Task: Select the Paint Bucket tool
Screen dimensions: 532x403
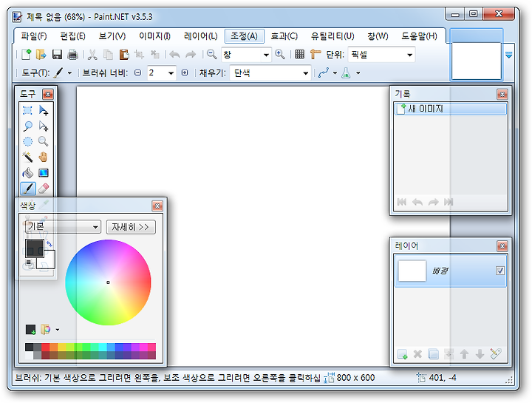Action: pos(27,173)
